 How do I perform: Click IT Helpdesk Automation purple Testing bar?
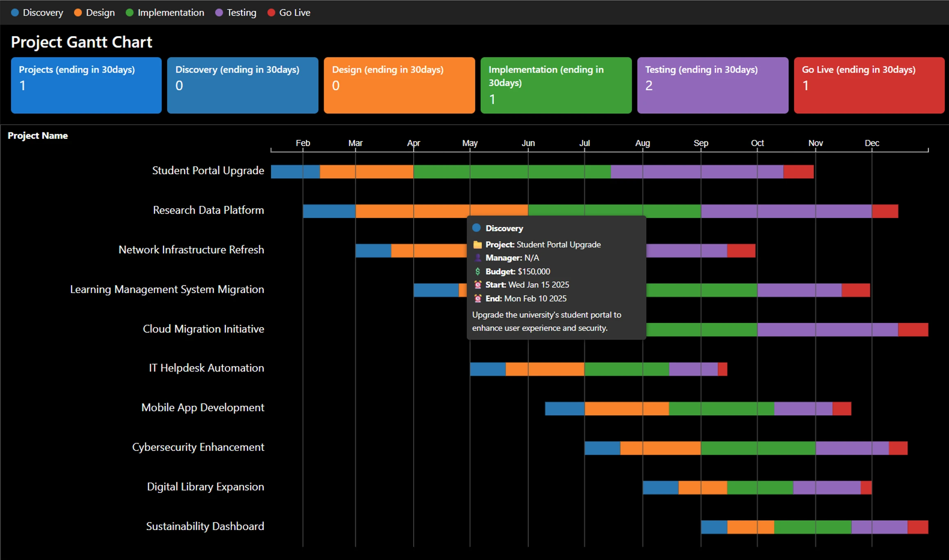point(693,369)
